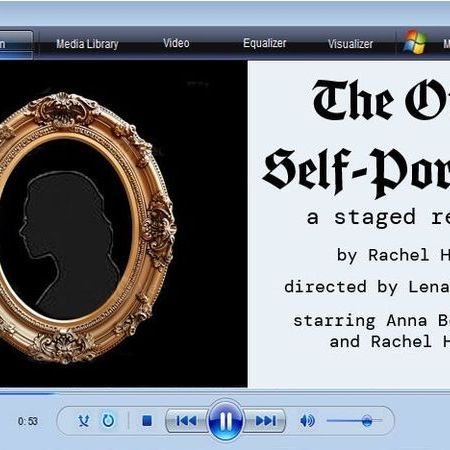Viewport: 450px width, 450px height.
Task: Click the seek progress bar
Action: point(225,394)
